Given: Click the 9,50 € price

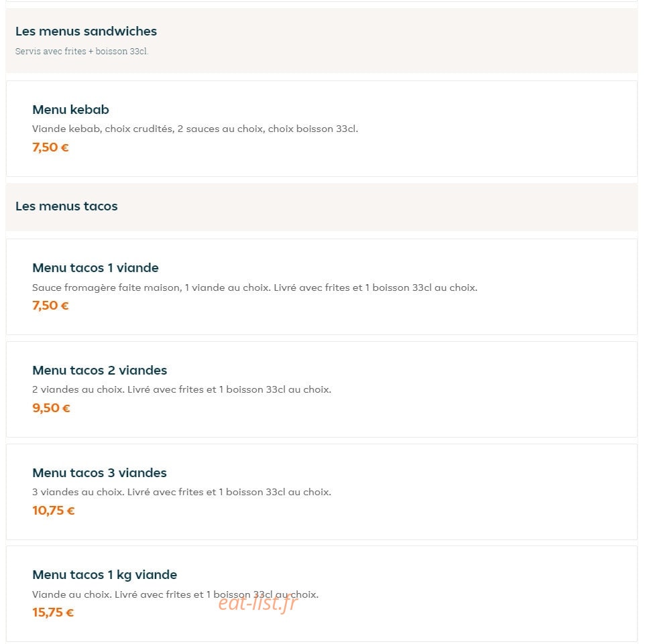Looking at the screenshot, I should [x=52, y=408].
